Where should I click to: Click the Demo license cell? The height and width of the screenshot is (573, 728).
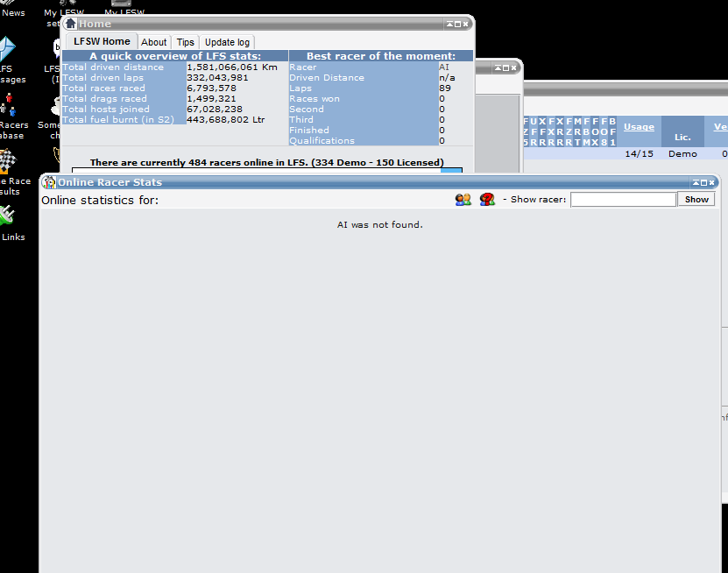pyautogui.click(x=682, y=153)
